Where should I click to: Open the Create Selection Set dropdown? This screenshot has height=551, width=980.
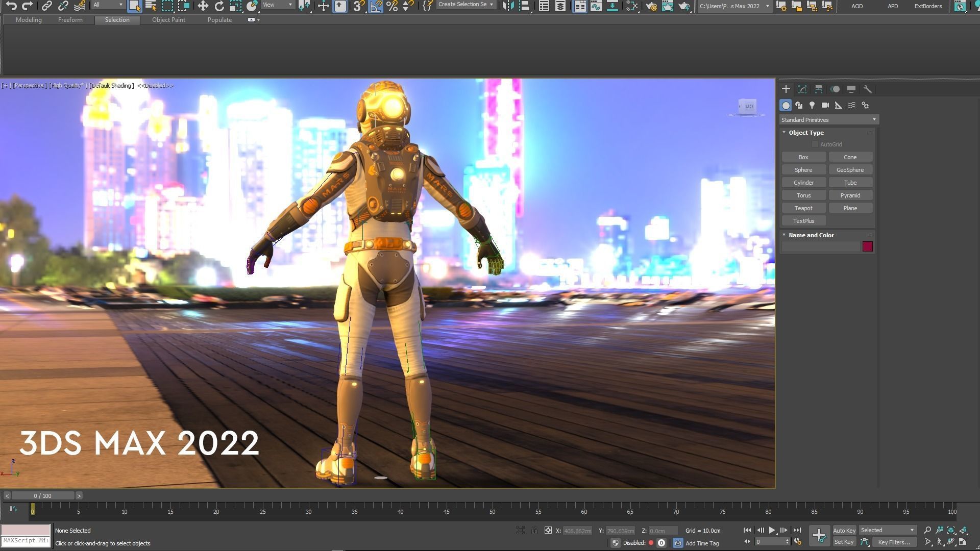466,5
